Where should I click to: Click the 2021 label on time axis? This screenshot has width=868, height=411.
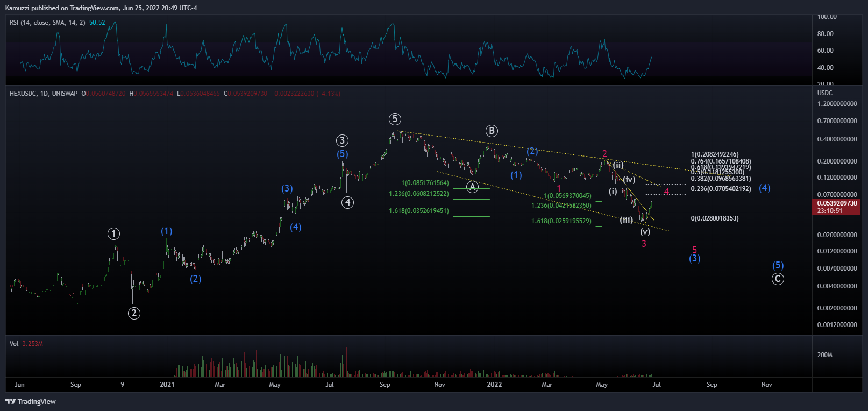tap(167, 385)
